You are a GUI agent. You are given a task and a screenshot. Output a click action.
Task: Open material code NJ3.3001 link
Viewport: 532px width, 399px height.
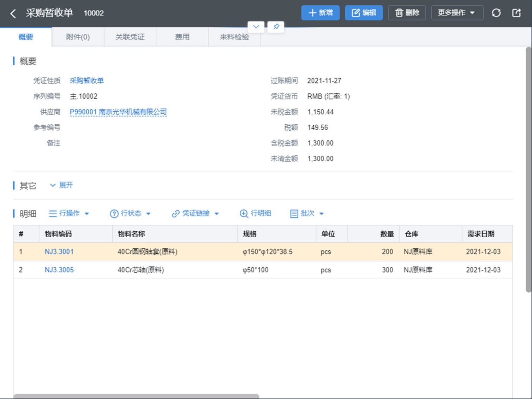(x=59, y=252)
